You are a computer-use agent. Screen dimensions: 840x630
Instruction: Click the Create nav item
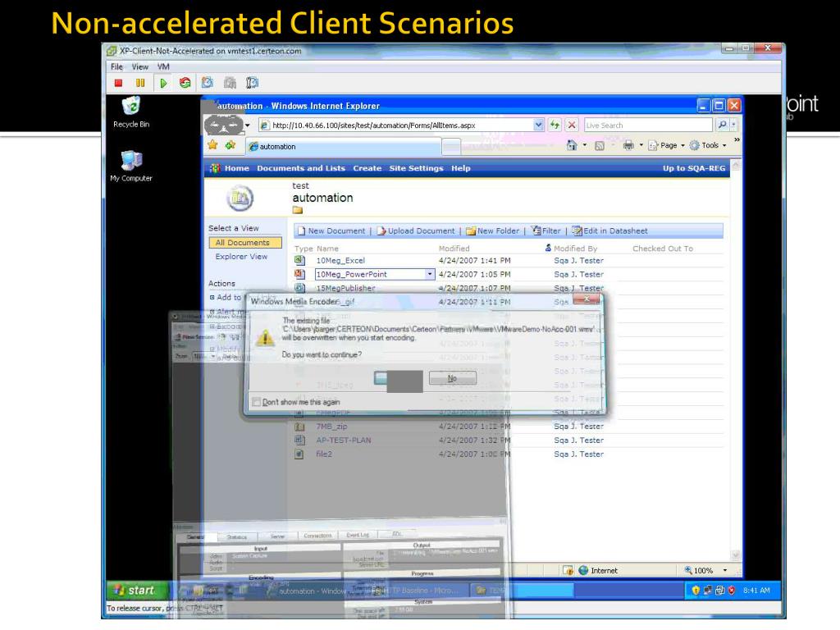(x=367, y=168)
